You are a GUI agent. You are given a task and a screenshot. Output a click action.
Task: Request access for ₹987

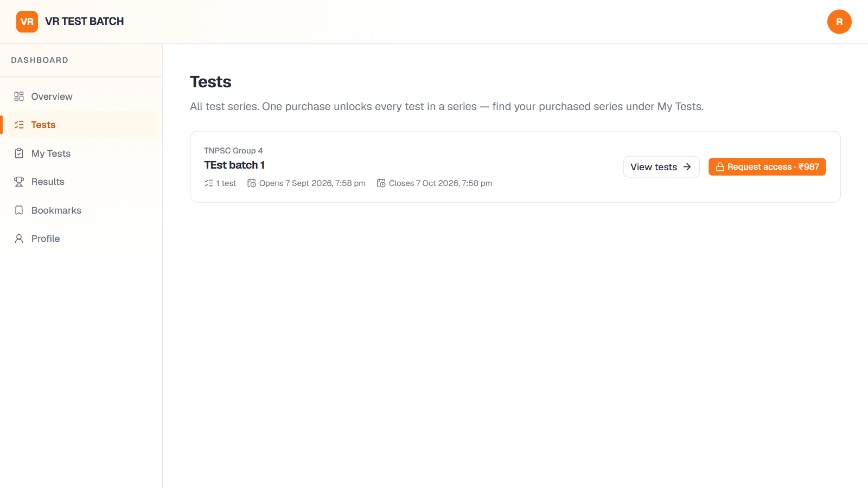click(767, 167)
